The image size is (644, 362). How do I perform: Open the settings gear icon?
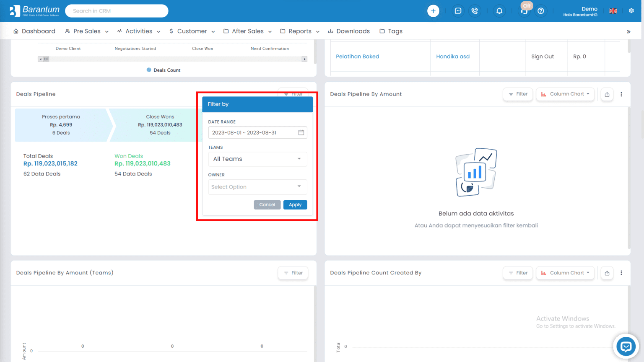click(631, 10)
